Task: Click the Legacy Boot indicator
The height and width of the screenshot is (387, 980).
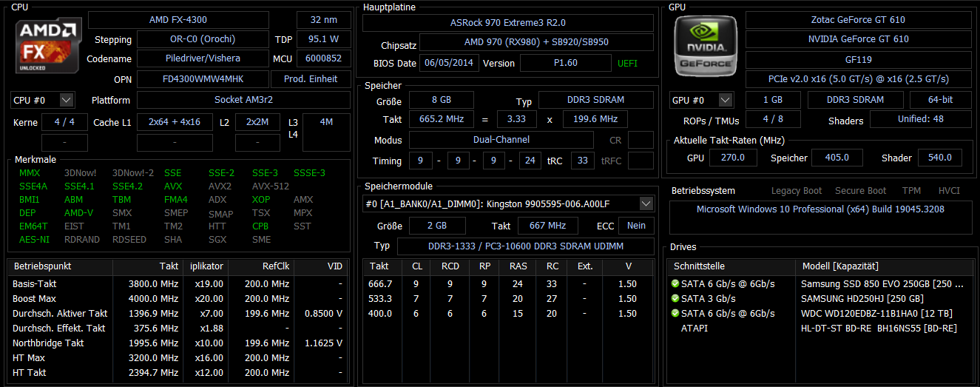Action: coord(797,191)
